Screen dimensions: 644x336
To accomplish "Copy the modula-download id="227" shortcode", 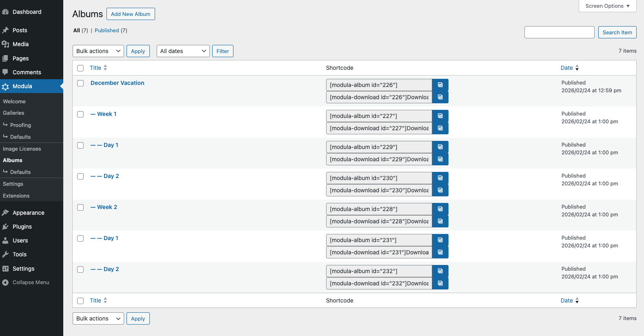I will click(440, 128).
